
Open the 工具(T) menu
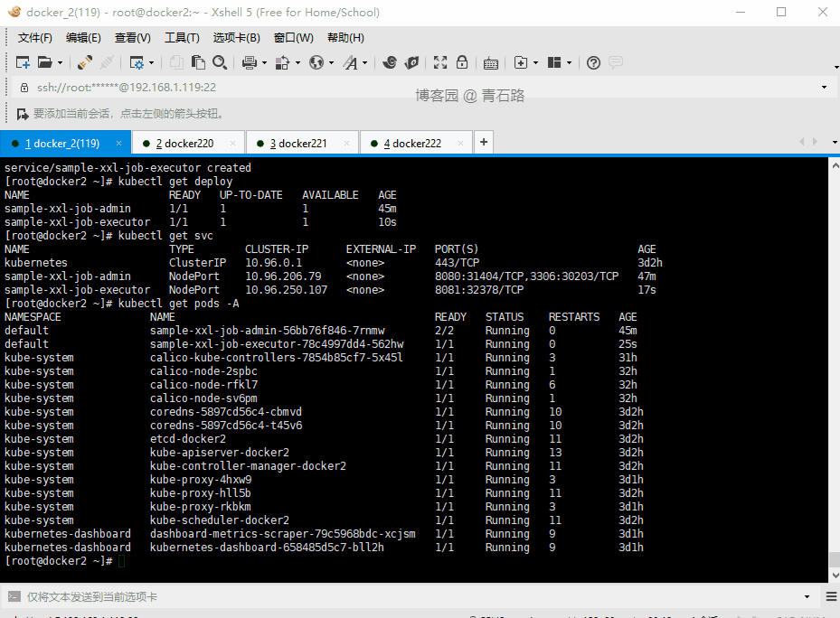pos(182,37)
